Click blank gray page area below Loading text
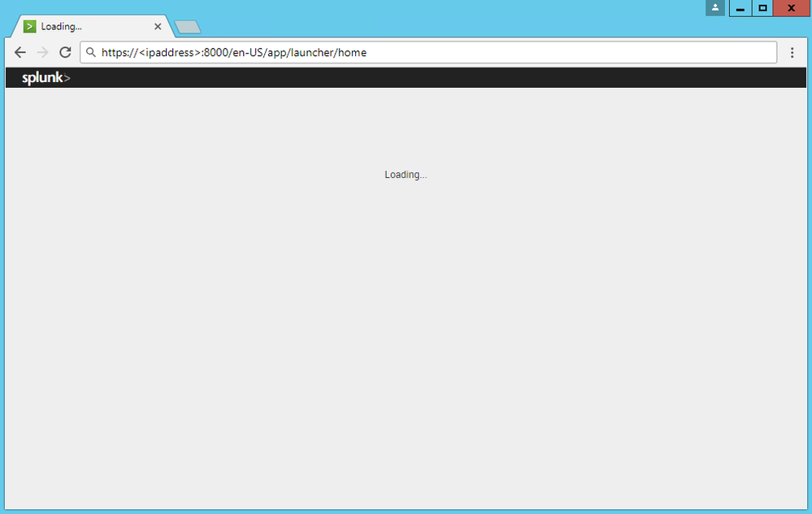 [406, 325]
